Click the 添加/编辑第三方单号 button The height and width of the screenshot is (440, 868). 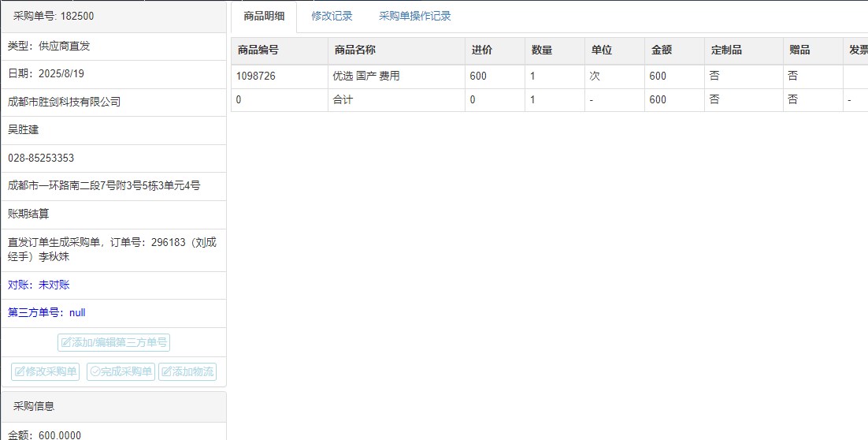[113, 342]
